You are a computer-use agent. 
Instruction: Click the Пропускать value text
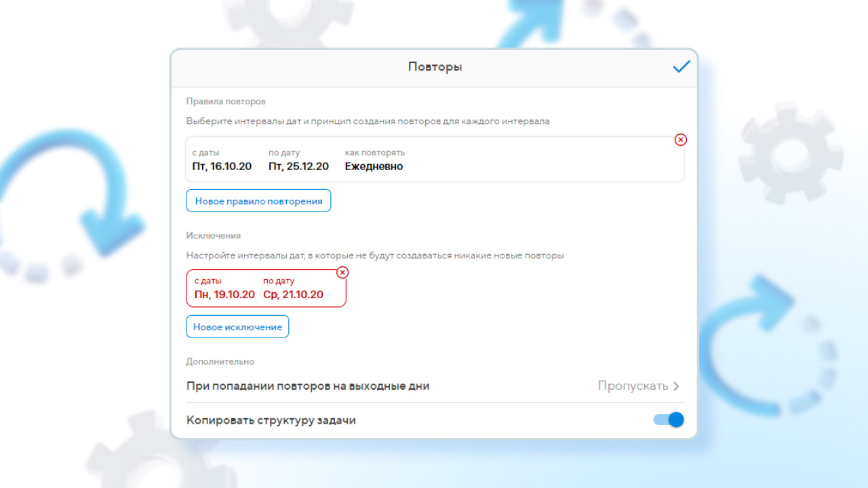633,386
